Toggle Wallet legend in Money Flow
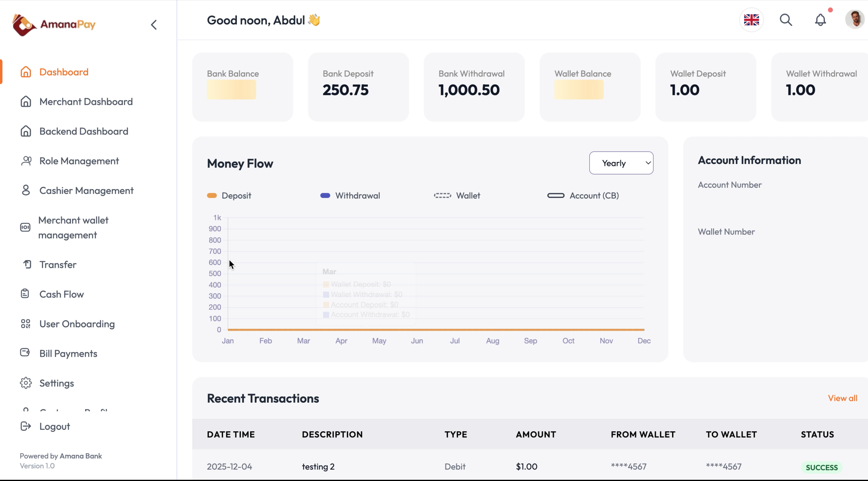 pos(457,196)
